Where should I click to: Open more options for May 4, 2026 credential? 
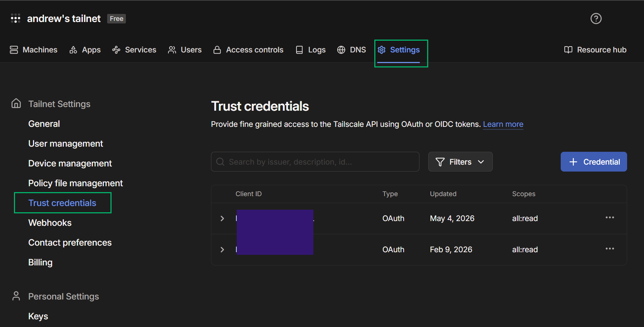click(x=610, y=218)
